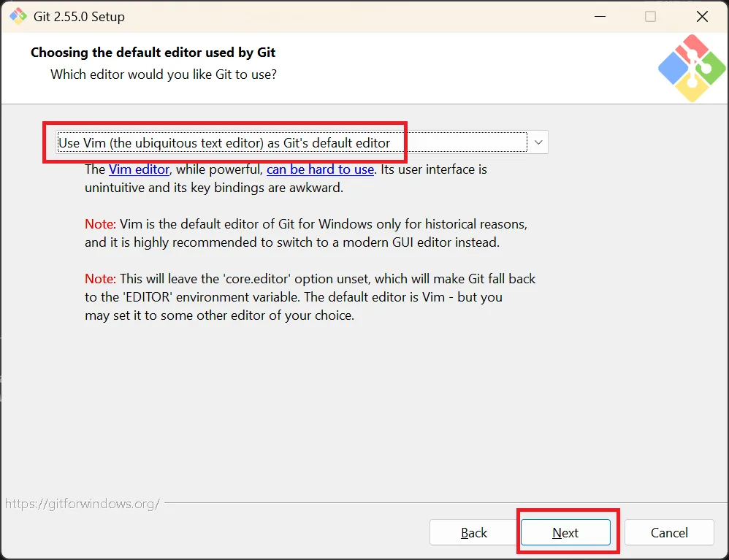Click the note about 'core.editor' option unset
Viewport: 729px width, 560px height.
pos(310,297)
